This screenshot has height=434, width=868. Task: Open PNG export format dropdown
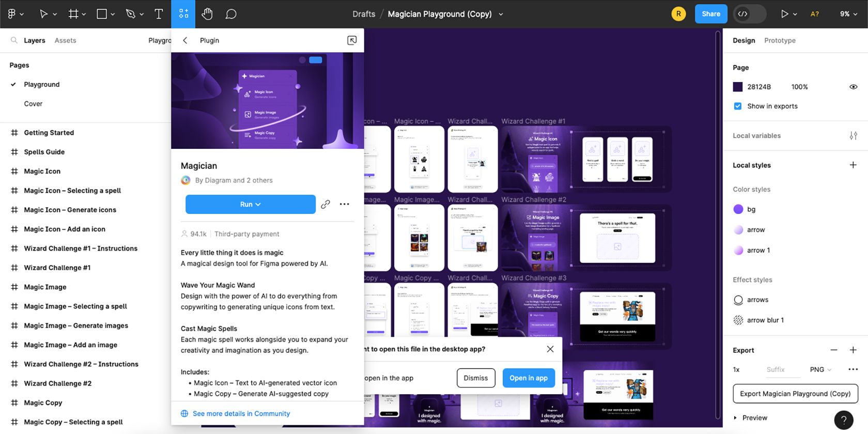pyautogui.click(x=820, y=369)
